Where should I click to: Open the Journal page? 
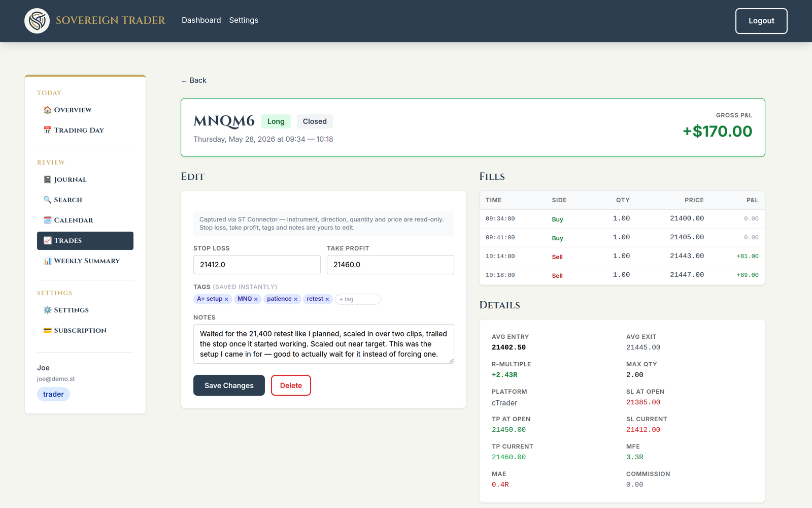85,179
